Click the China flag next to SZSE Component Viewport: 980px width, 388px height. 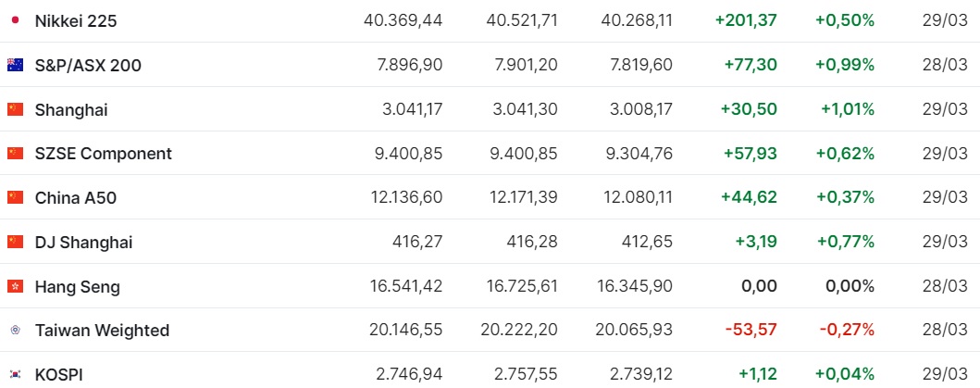click(15, 154)
